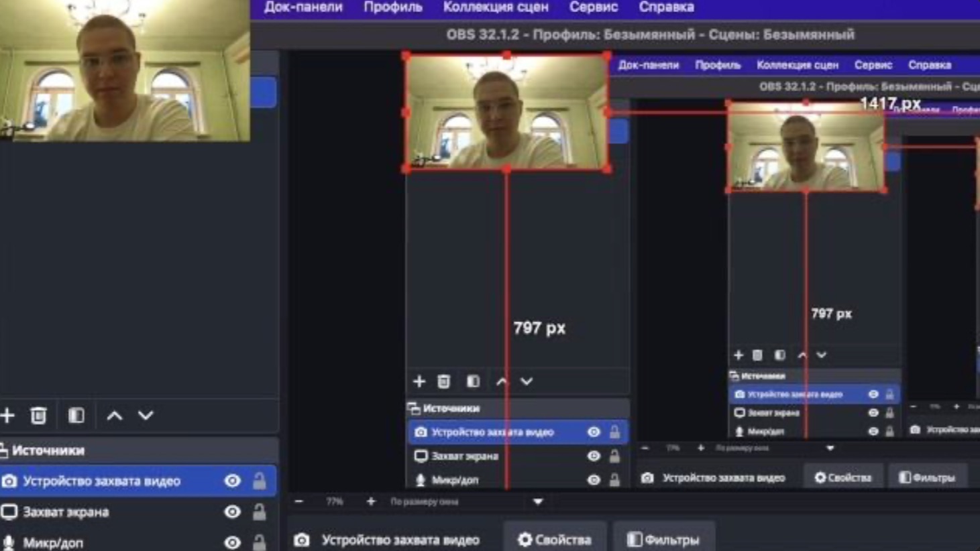Screen dimensions: 980x551
Task: Click the up arrow in the larger mirrored Sources toolbar
Action: pyautogui.click(x=502, y=381)
